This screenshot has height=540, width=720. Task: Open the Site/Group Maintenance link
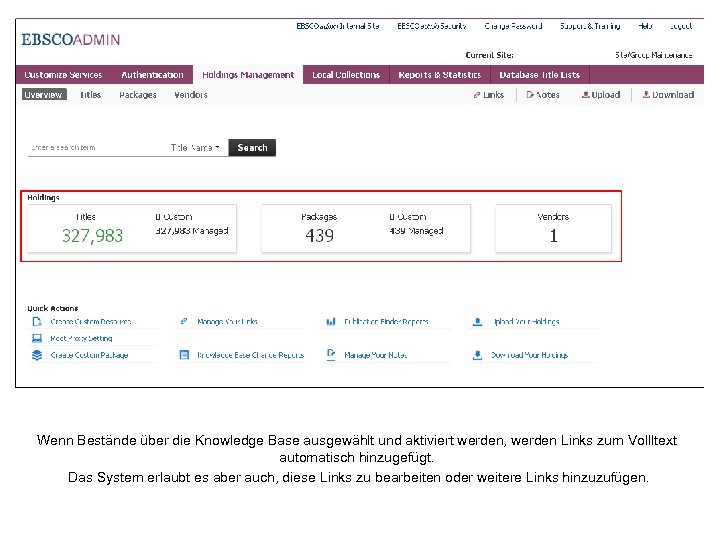[654, 55]
